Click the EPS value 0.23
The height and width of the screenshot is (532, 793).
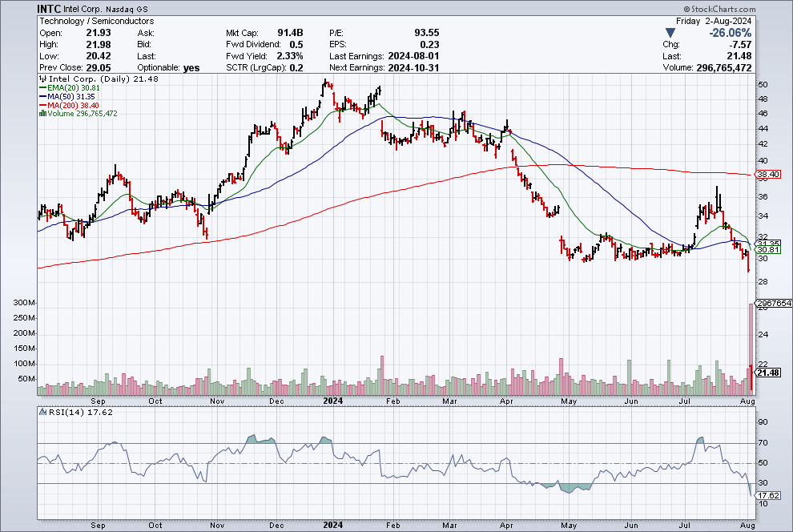[429, 44]
